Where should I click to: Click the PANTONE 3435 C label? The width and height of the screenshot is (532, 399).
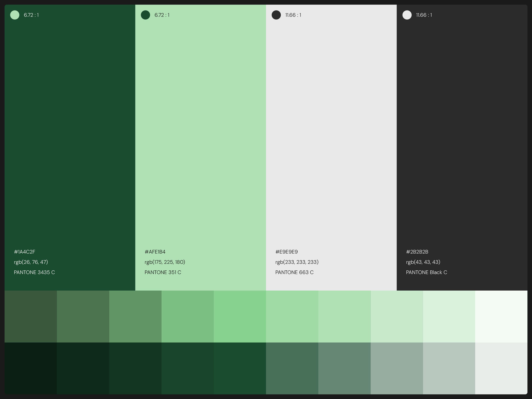pyautogui.click(x=34, y=272)
